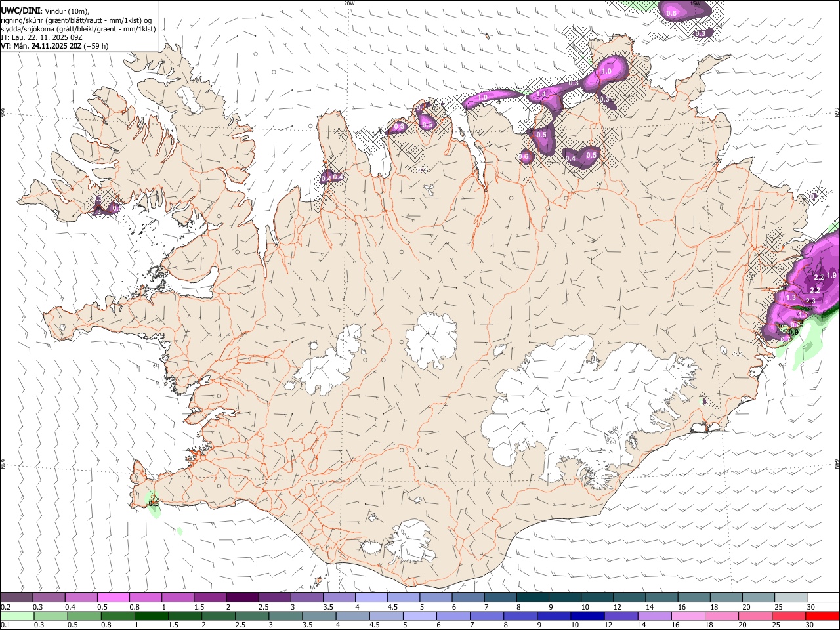Click the dark teal snow swatch between 8 and 9

click(533, 597)
